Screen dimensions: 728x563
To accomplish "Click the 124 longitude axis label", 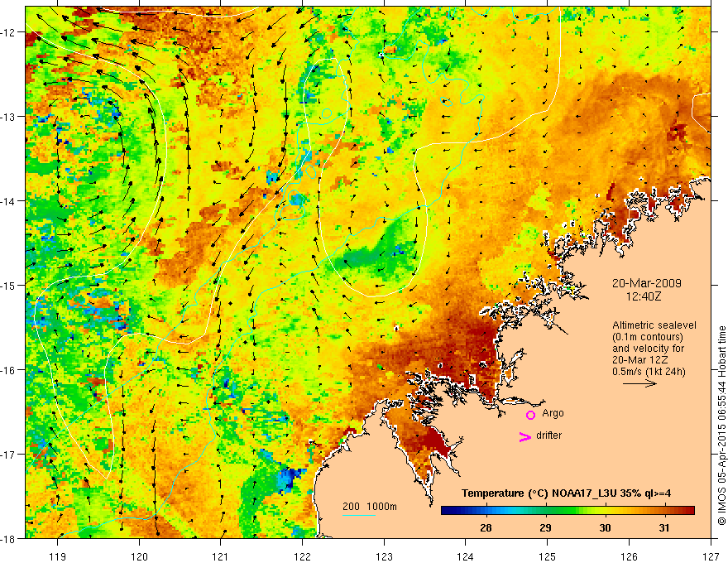I will pos(466,556).
